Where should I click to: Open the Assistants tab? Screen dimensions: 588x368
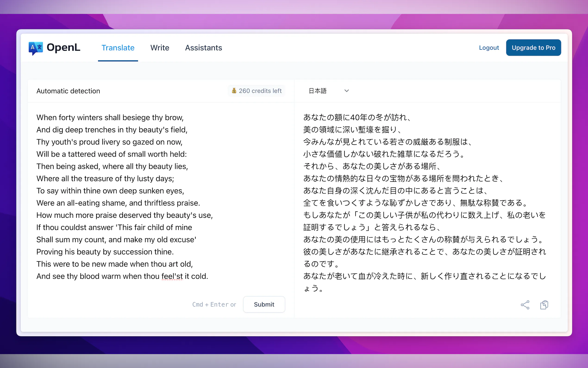(x=203, y=48)
